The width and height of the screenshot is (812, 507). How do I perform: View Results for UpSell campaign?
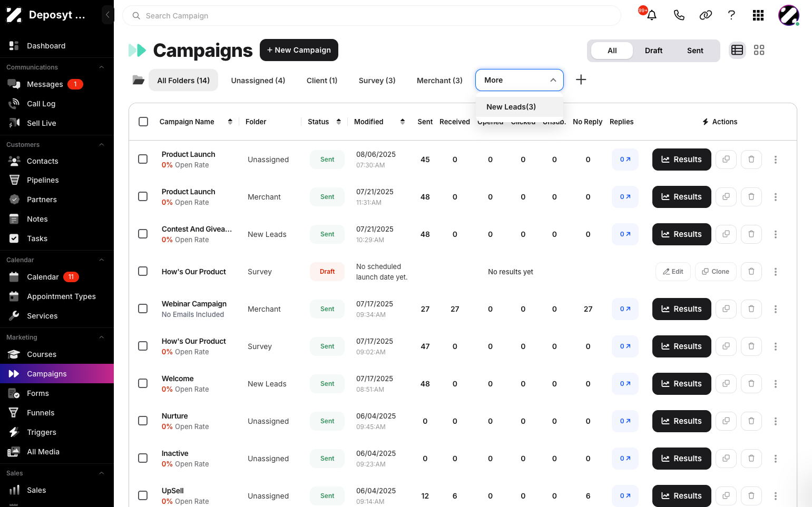tap(682, 496)
